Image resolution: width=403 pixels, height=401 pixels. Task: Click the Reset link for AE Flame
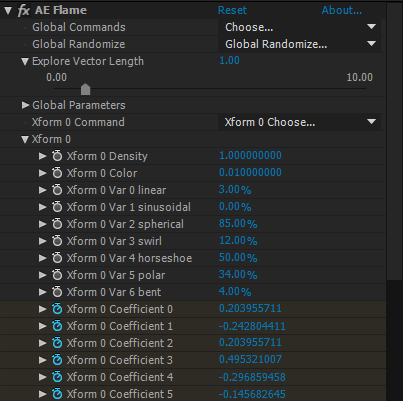pos(232,10)
